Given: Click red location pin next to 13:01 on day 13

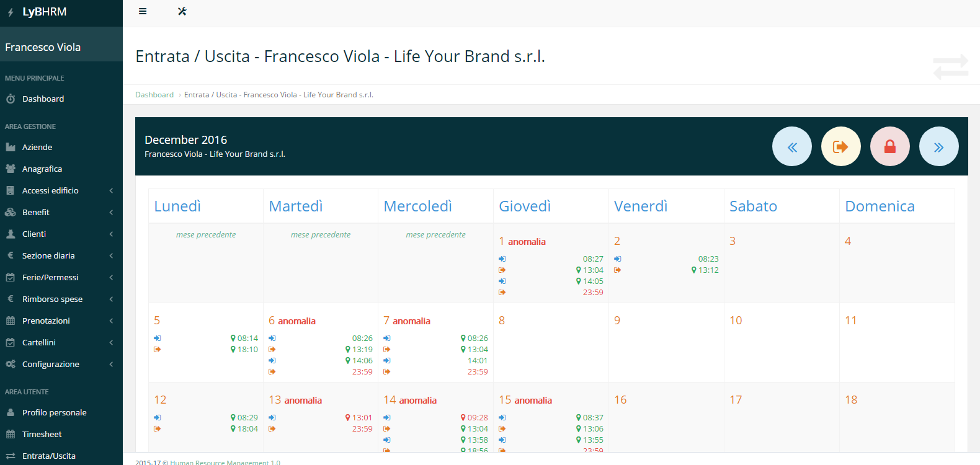Looking at the screenshot, I should coord(348,417).
